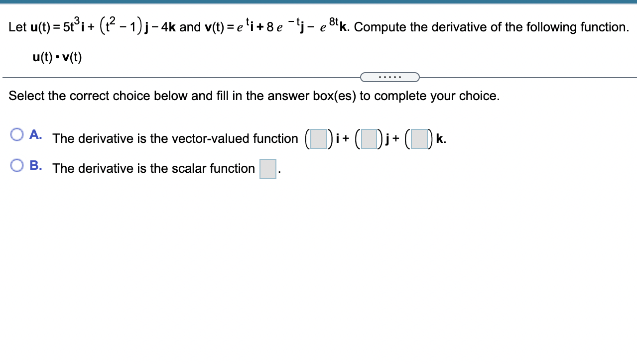Click the bold blue A choice label
The image size is (637, 364).
click(x=35, y=133)
